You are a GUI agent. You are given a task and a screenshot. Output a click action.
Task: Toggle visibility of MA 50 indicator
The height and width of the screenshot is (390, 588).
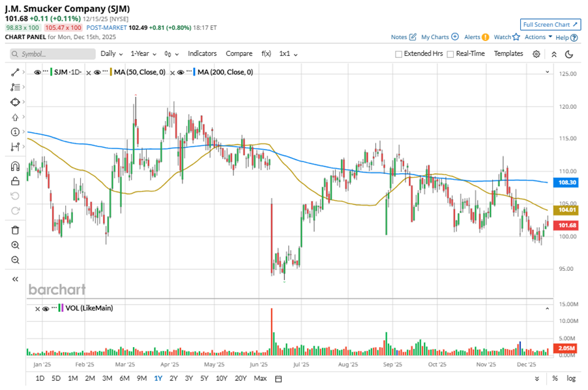tap(97, 72)
